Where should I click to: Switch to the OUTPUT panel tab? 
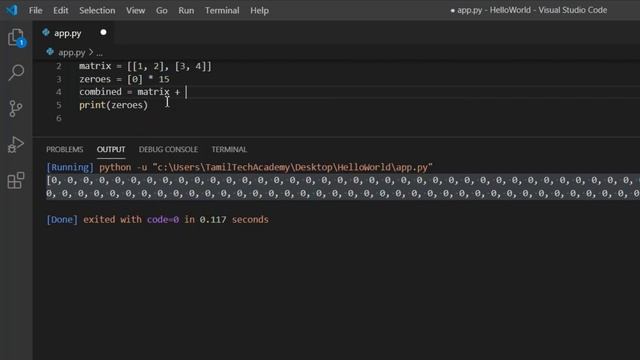pyautogui.click(x=111, y=149)
